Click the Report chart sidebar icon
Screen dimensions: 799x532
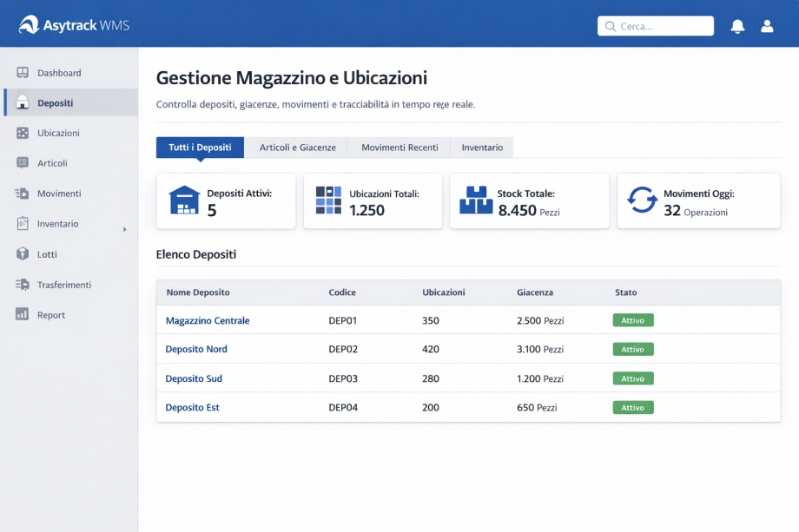[x=22, y=314]
